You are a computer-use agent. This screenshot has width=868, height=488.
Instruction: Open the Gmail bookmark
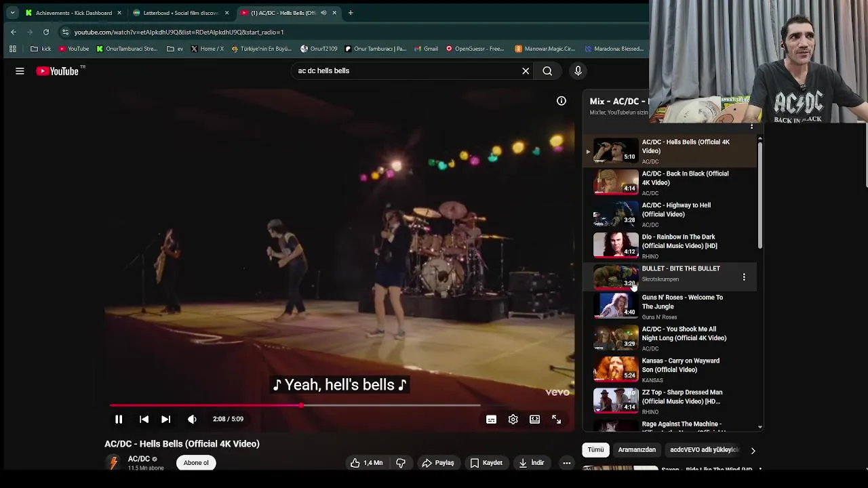click(x=426, y=49)
